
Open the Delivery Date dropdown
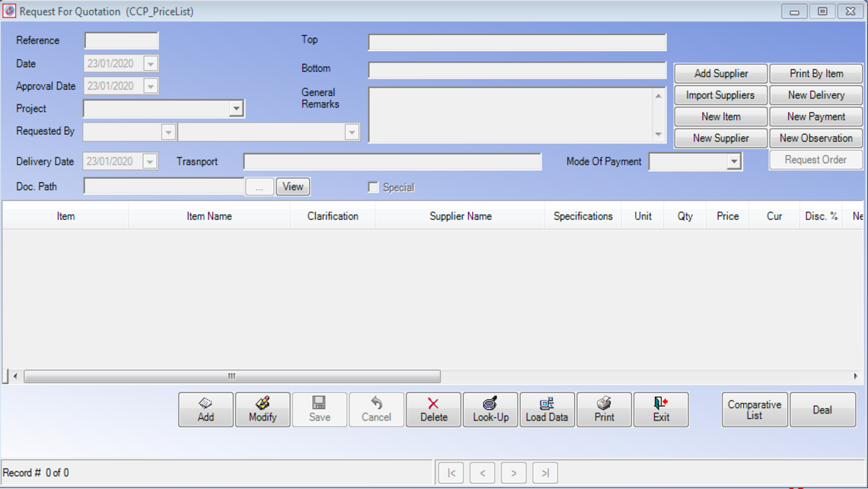pyautogui.click(x=149, y=161)
